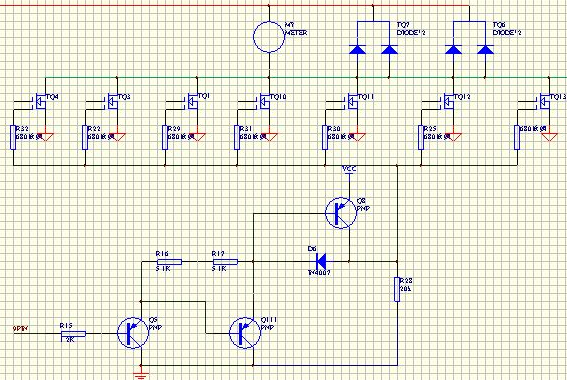Select the D6 diode symbol

321,261
